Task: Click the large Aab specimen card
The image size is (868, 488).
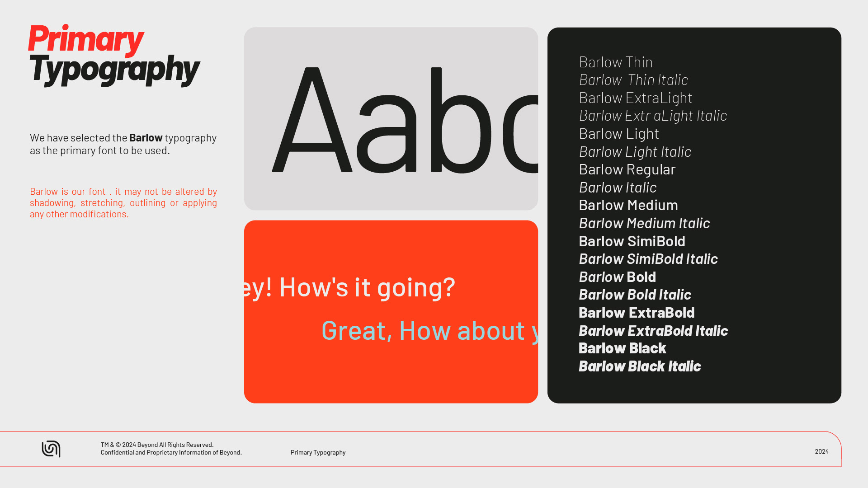Action: 391,118
